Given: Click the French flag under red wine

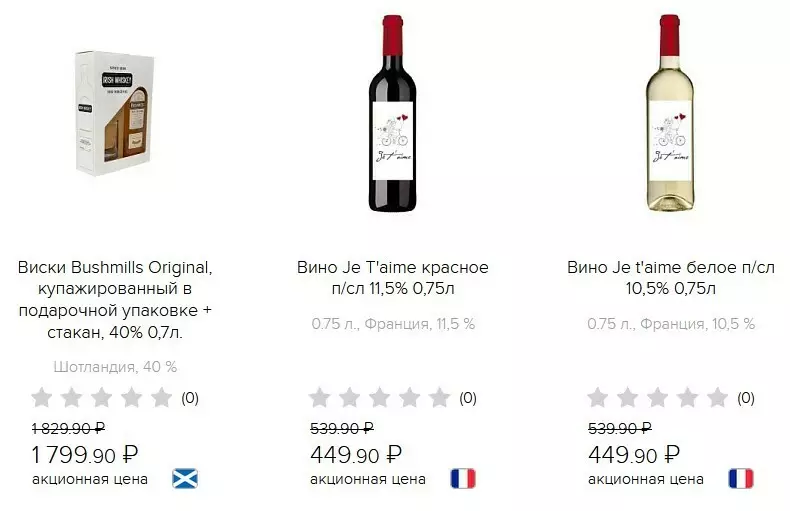Looking at the screenshot, I should click(463, 478).
